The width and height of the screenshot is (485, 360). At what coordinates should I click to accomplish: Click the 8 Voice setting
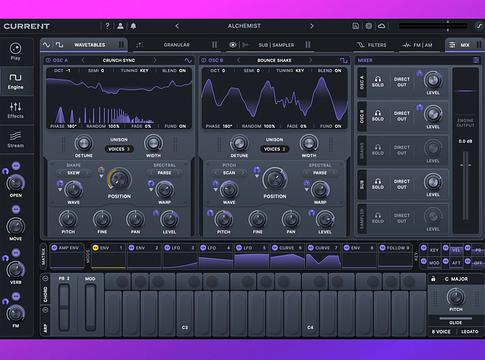pyautogui.click(x=441, y=332)
